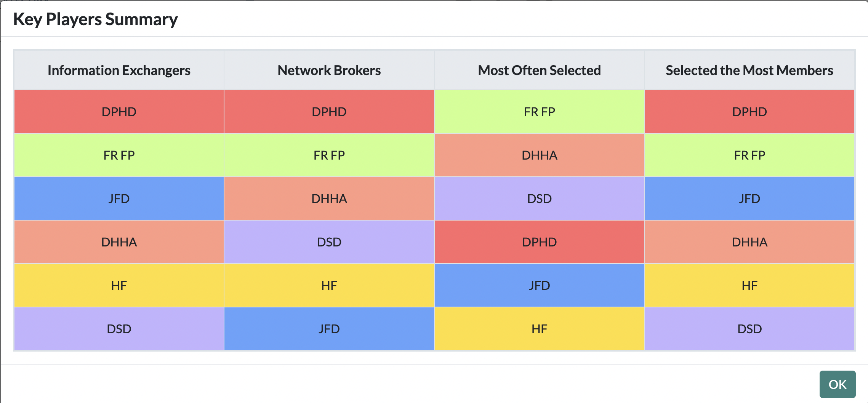Click DHHA cell in Network Brokers column
Viewport: 868px width, 403px height.
(329, 198)
